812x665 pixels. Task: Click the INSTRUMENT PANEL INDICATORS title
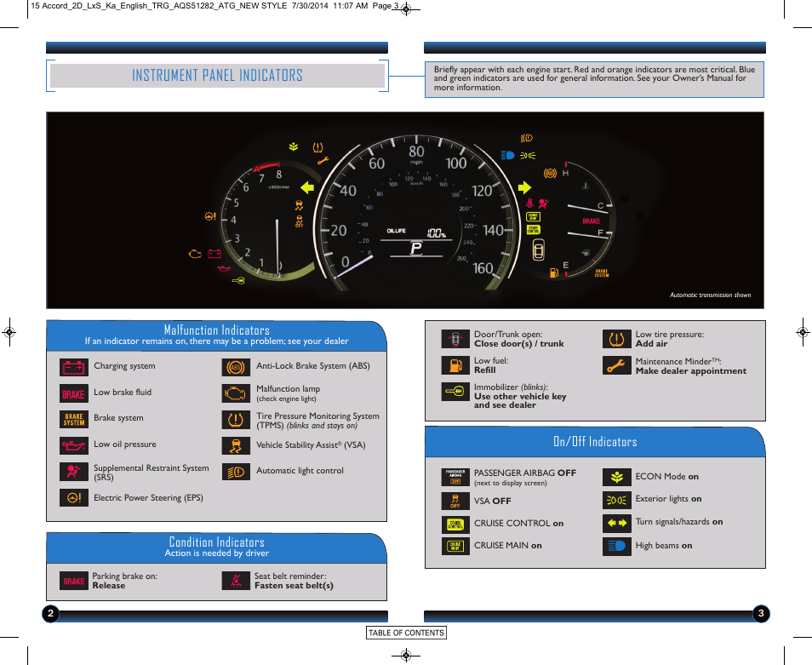coord(217,76)
